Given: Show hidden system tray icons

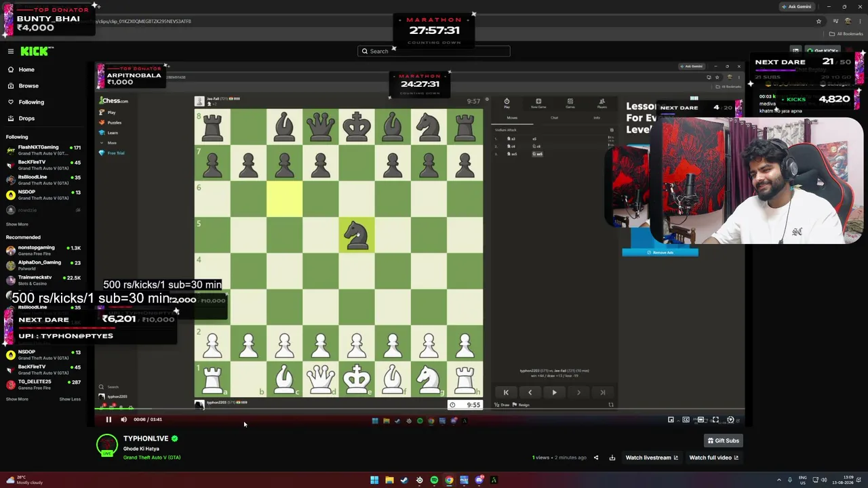Looking at the screenshot, I should [x=778, y=481].
